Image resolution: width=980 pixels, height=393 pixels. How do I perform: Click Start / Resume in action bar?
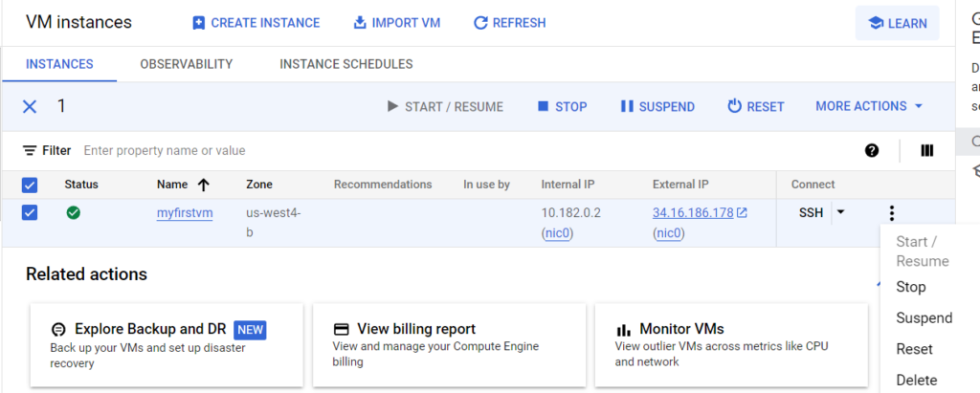click(445, 107)
